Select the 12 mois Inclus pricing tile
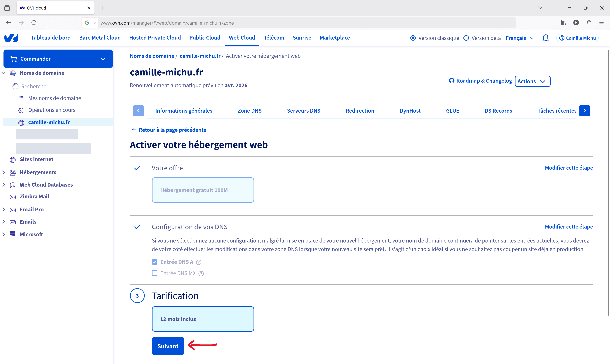 coord(203,319)
